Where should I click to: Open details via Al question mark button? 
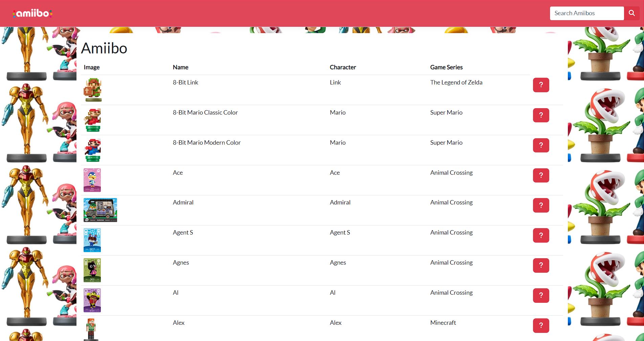coord(541,295)
